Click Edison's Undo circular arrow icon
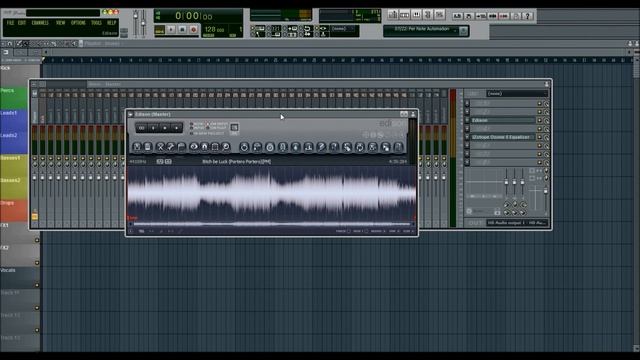 click(x=244, y=147)
